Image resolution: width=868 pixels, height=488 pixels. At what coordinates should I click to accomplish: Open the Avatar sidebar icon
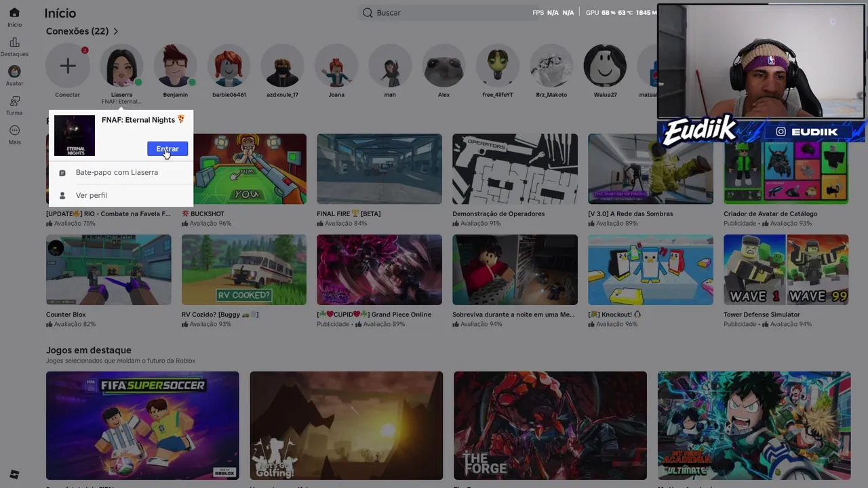[14, 72]
